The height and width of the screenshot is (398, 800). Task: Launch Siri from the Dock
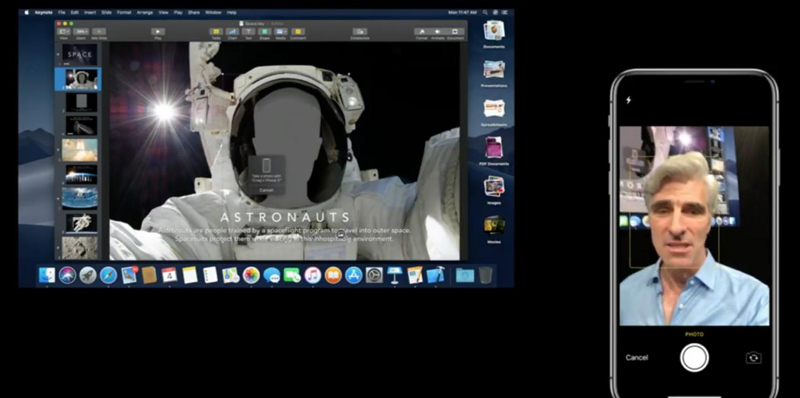67,275
